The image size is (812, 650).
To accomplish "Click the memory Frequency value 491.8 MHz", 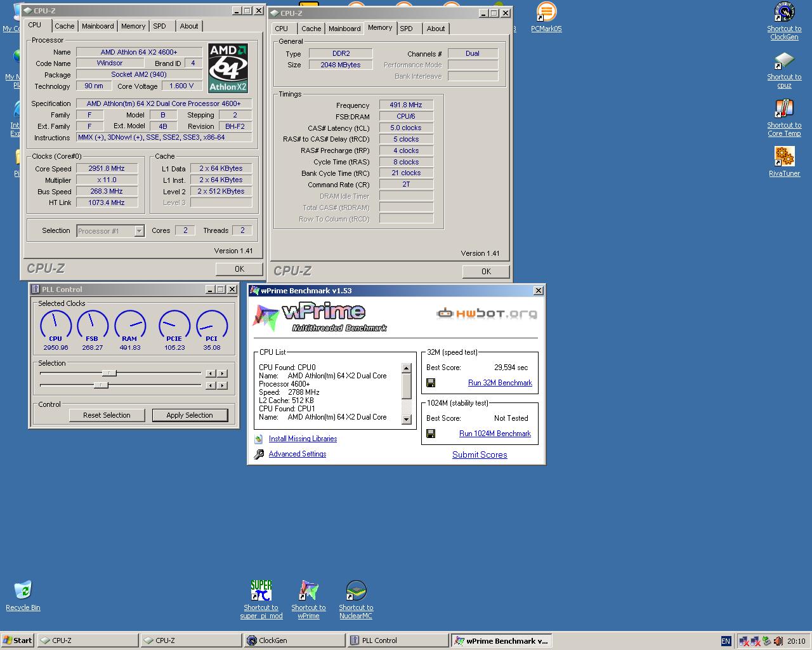I will [x=406, y=105].
